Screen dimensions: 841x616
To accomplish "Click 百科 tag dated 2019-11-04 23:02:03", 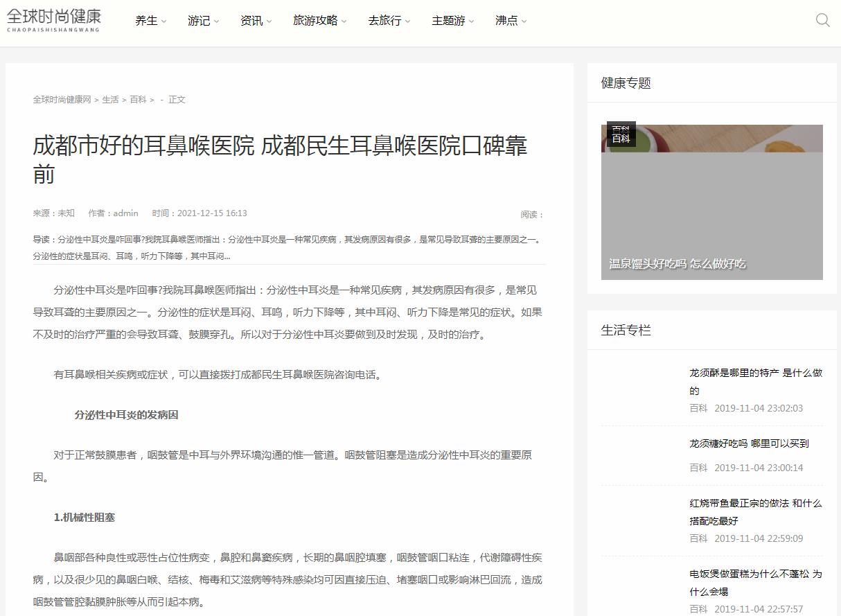I will pos(698,408).
